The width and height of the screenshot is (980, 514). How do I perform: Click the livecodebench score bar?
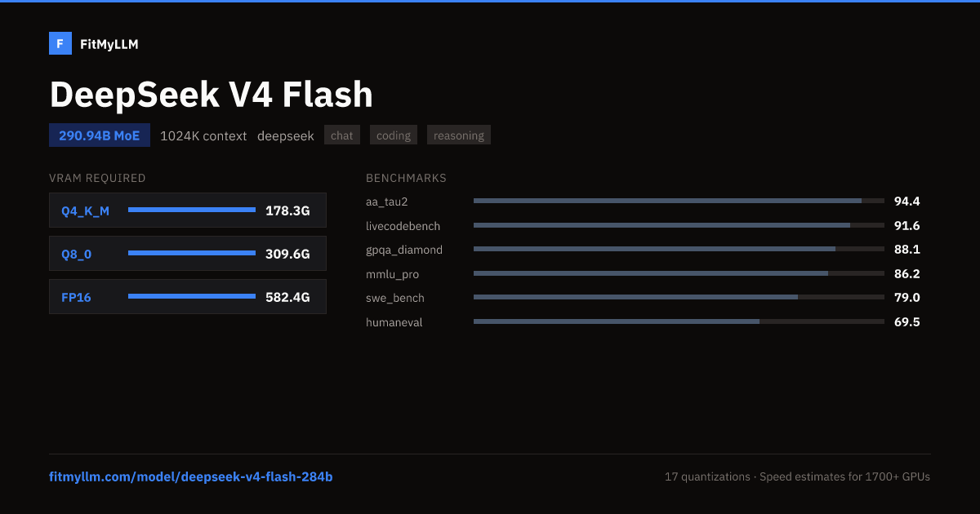(x=679, y=225)
